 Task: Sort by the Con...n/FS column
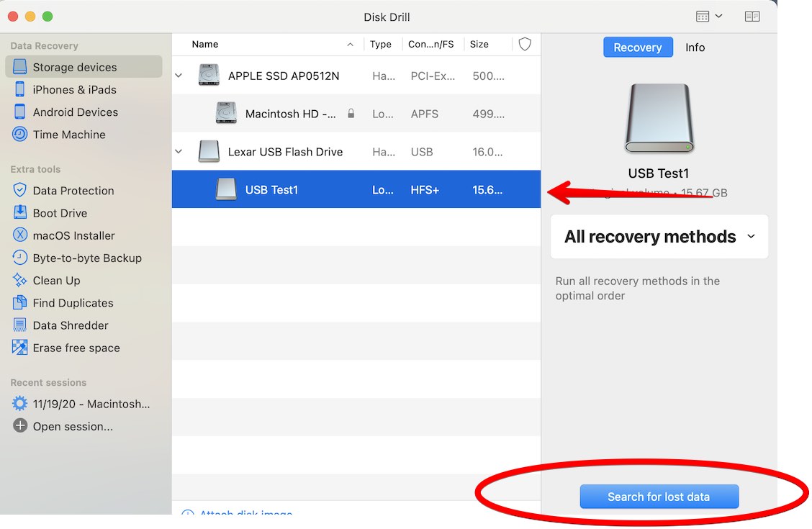point(431,44)
